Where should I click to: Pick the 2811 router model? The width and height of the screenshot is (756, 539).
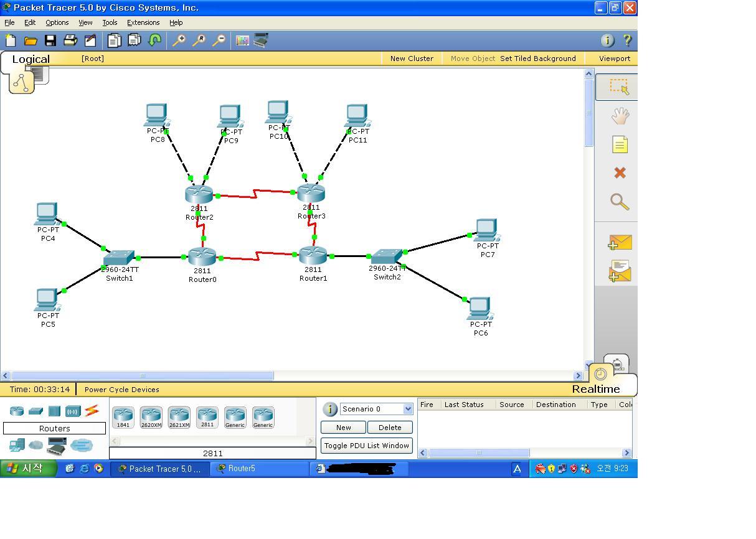207,417
